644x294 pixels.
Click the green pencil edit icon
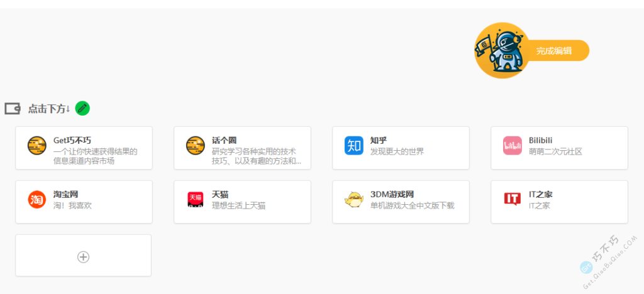point(82,108)
